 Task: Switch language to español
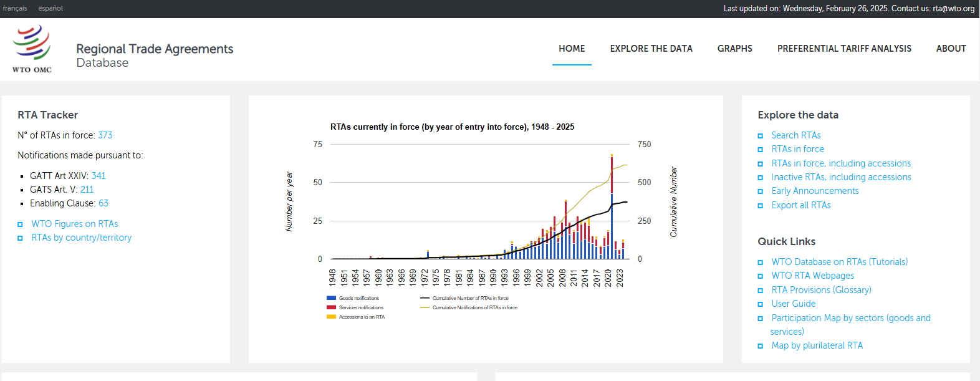[50, 8]
